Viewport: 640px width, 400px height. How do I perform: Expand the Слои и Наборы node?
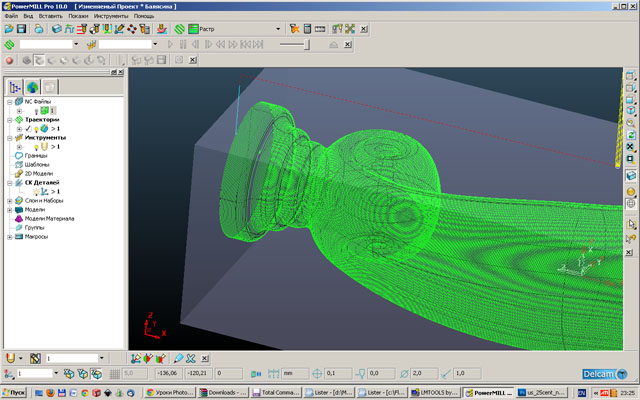pyautogui.click(x=10, y=201)
